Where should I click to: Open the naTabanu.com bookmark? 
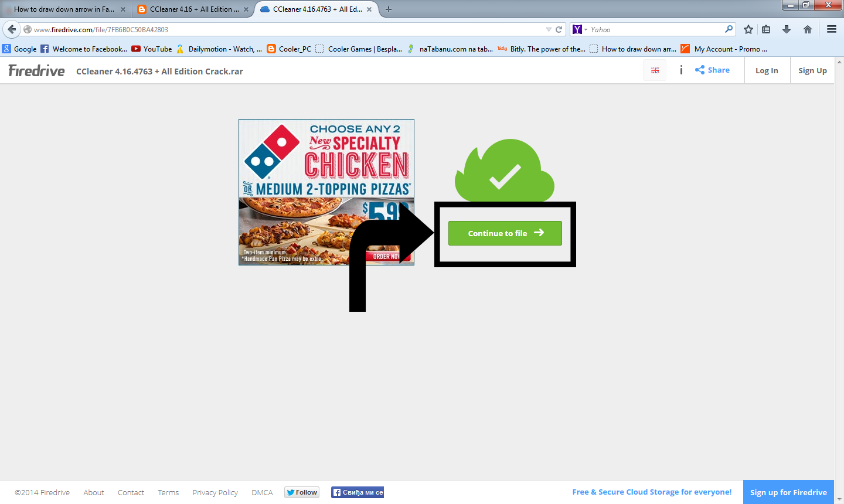[450, 49]
